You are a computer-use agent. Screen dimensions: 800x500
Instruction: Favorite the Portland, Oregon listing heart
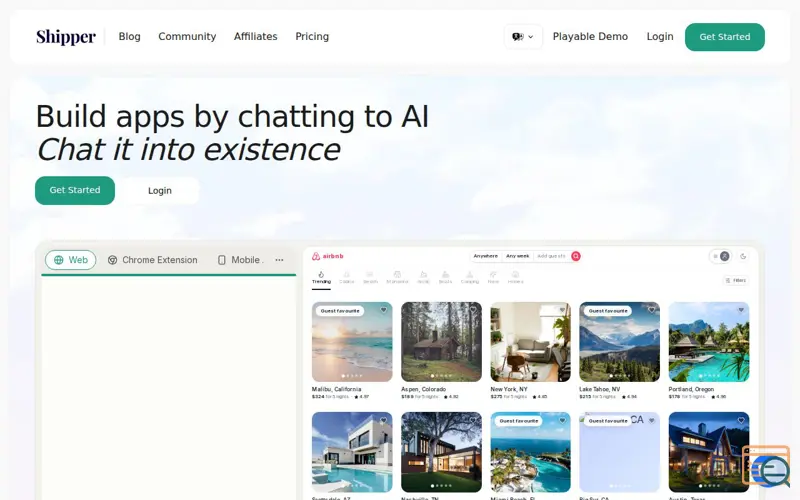tap(741, 310)
